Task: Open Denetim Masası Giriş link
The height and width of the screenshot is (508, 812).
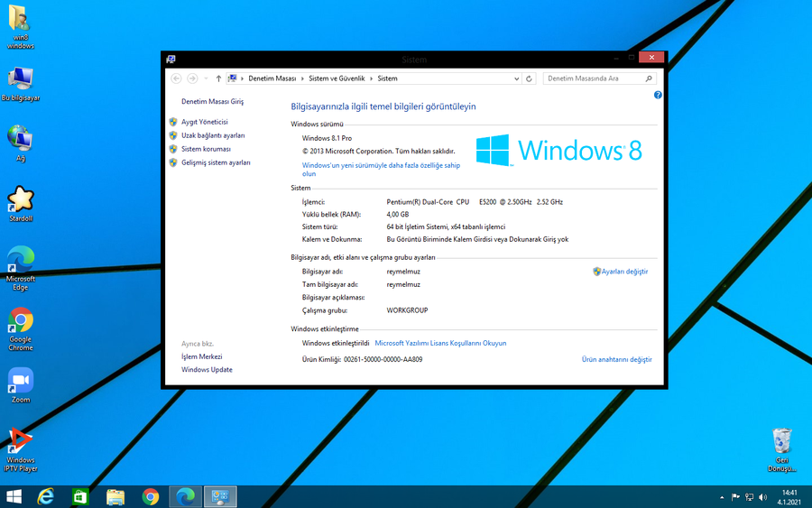Action: click(x=212, y=101)
